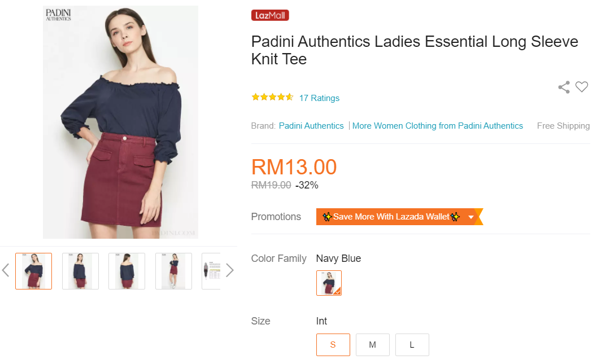Select the first product thumbnail

33,271
